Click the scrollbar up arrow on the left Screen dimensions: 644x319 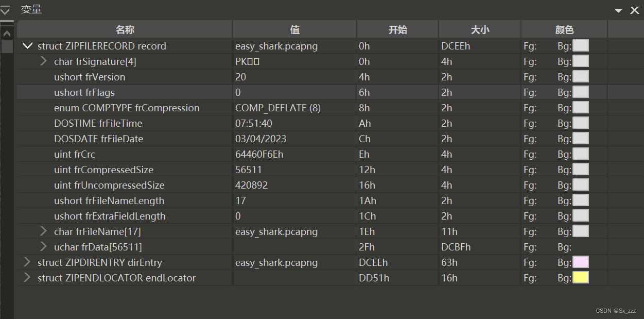pos(7,32)
